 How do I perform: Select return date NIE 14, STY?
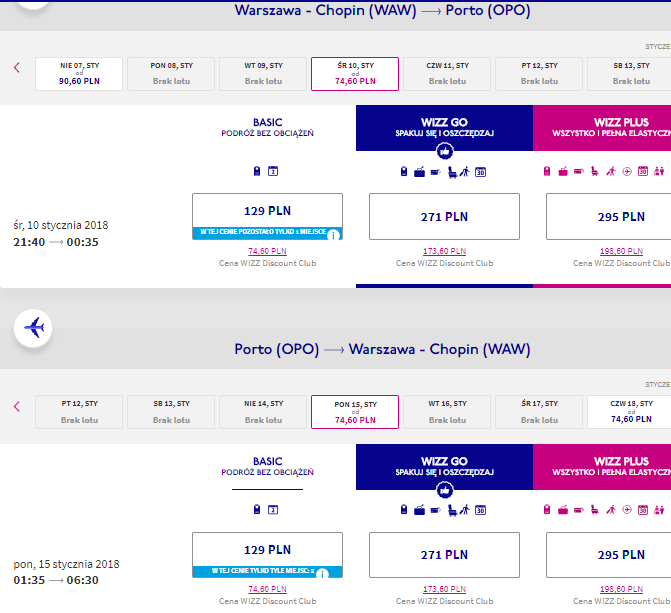263,412
